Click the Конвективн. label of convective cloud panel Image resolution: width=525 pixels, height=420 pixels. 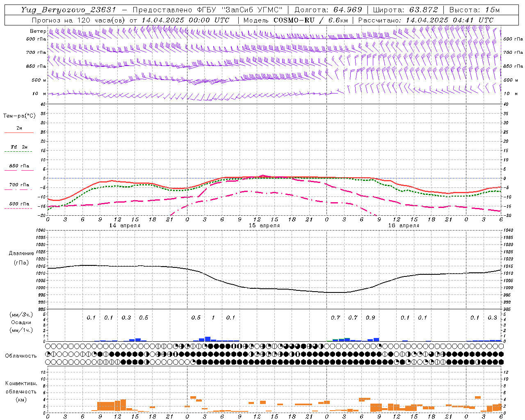tap(21, 384)
